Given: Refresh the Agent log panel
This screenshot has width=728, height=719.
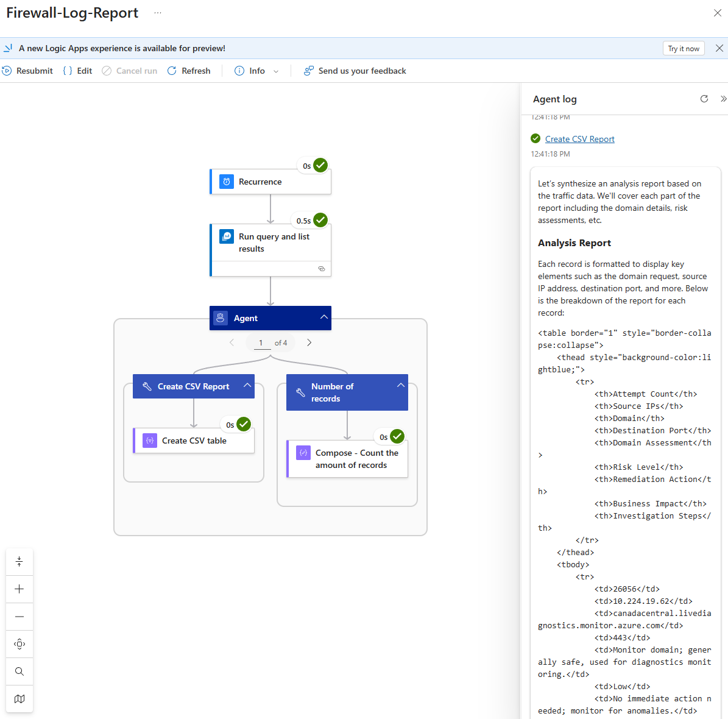Looking at the screenshot, I should pos(704,99).
